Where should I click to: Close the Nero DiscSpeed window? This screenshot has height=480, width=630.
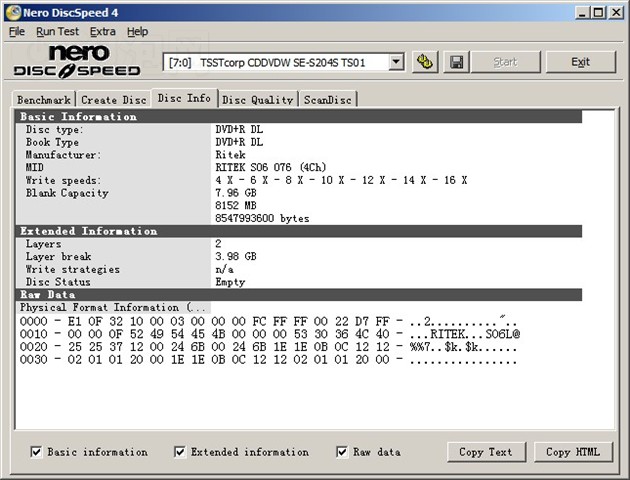click(616, 13)
